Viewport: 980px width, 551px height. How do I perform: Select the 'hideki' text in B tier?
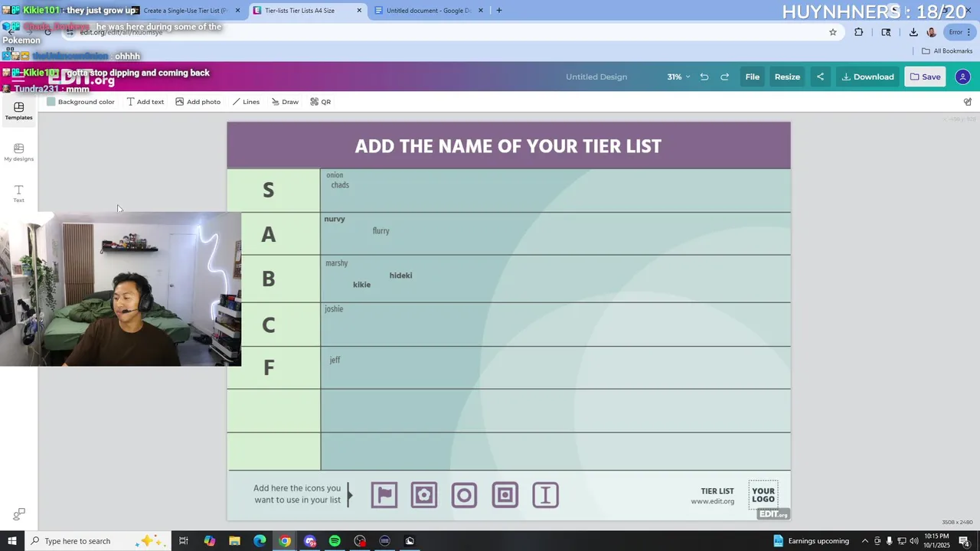point(400,275)
